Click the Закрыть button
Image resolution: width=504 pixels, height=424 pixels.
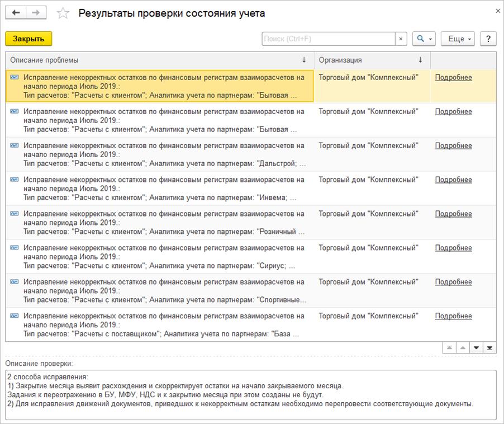tap(28, 39)
